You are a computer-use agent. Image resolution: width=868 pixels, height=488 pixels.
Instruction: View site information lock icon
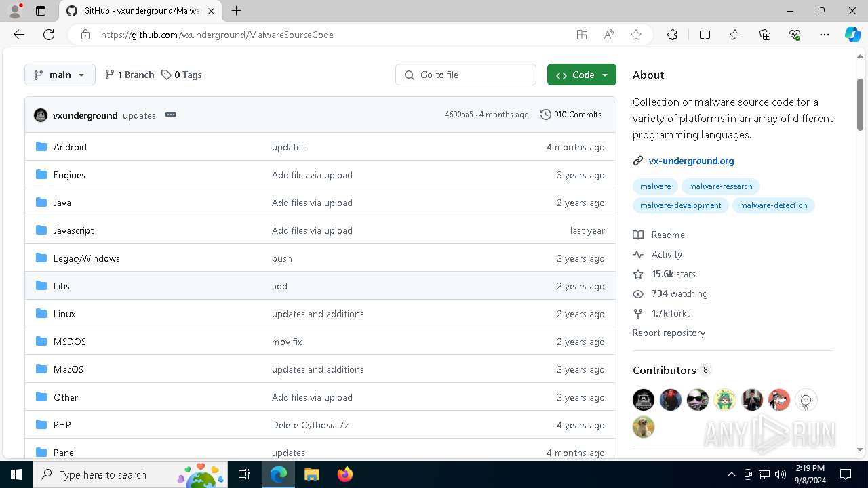[x=85, y=35]
